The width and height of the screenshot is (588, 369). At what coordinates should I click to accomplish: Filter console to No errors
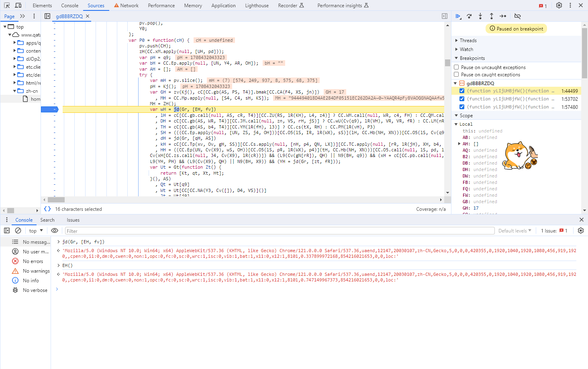tap(26, 261)
